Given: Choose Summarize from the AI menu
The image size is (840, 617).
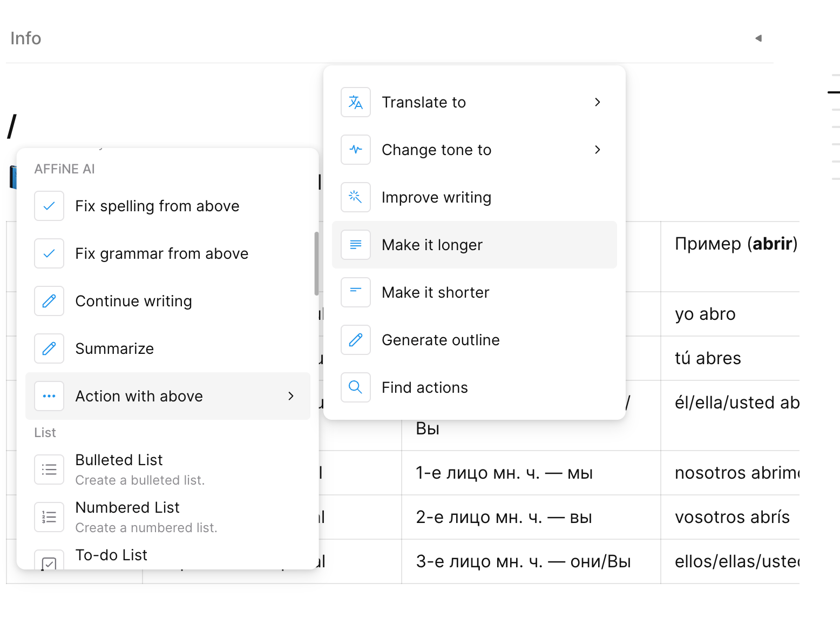Looking at the screenshot, I should [114, 348].
